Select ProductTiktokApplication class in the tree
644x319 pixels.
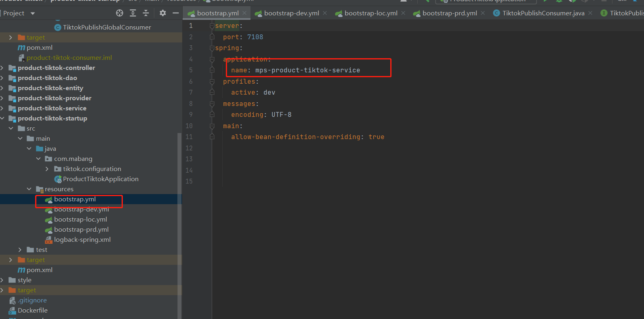[x=100, y=179]
